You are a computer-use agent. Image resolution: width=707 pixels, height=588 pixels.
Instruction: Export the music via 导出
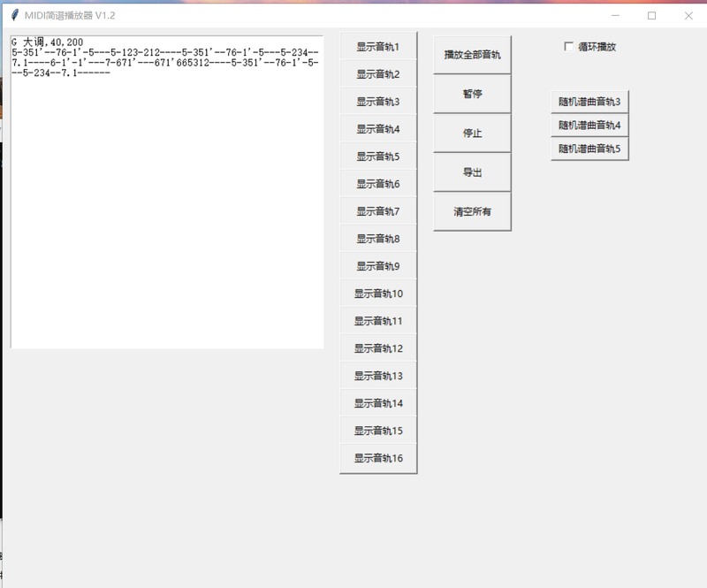pyautogui.click(x=472, y=172)
